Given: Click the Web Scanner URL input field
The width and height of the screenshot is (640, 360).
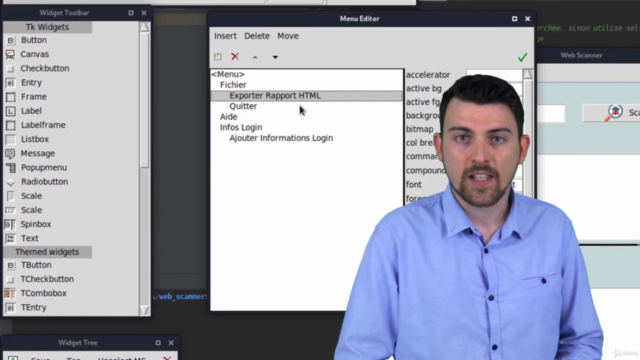Looking at the screenshot, I should [551, 113].
